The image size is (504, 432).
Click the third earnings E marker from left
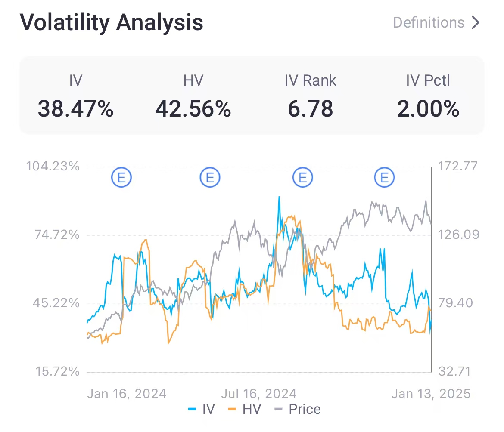302,177
